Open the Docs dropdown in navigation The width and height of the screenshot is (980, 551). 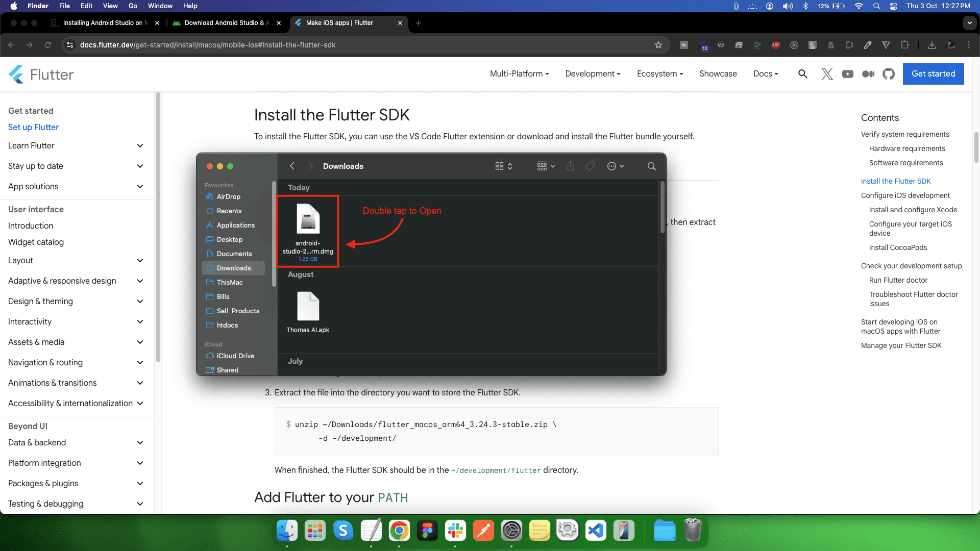[766, 74]
